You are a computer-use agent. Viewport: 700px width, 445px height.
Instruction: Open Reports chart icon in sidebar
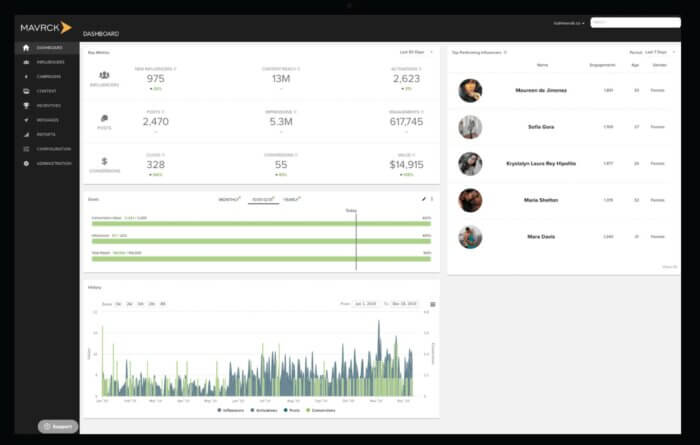coord(26,134)
